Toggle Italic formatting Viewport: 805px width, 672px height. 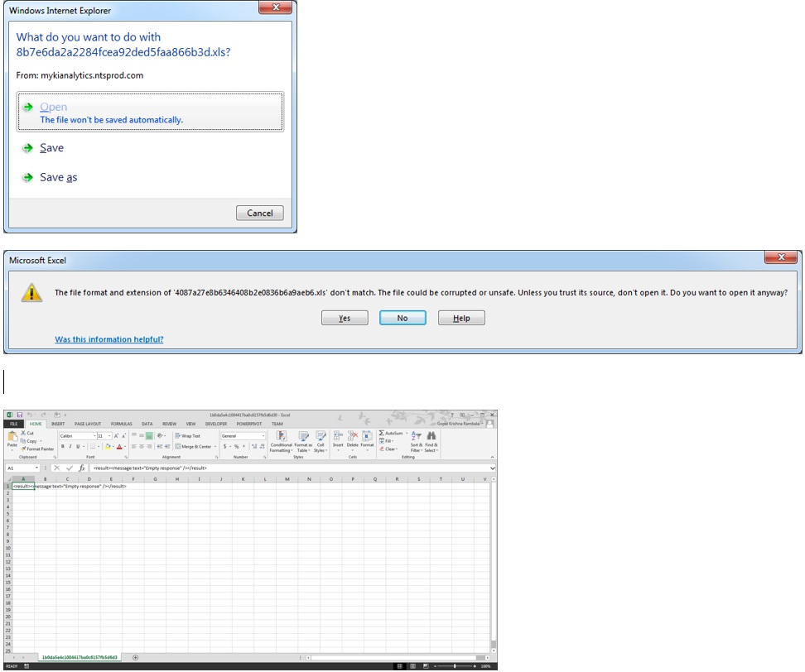click(70, 446)
